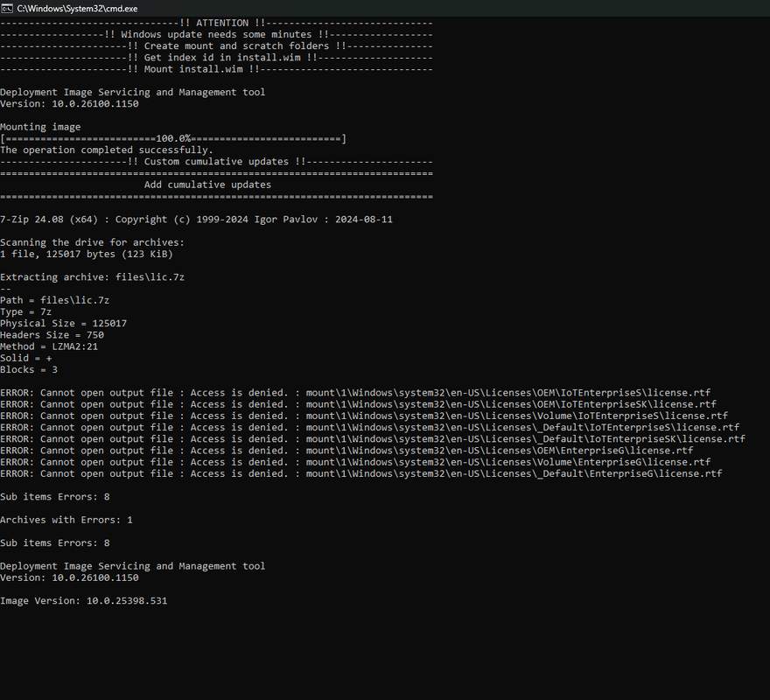Screen dimensions: 770x700
Task: Click error line for OEM\IoTEnterpriseS\license.rtf
Action: coord(355,393)
